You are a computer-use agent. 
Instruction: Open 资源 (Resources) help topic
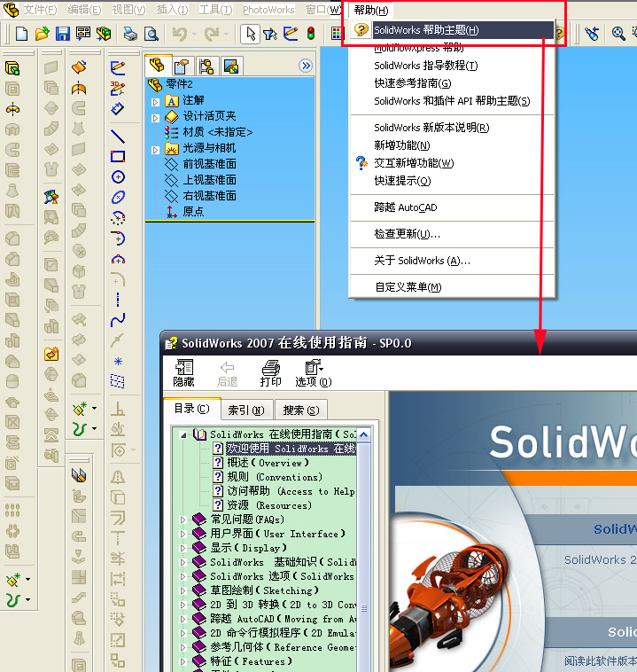(x=269, y=505)
